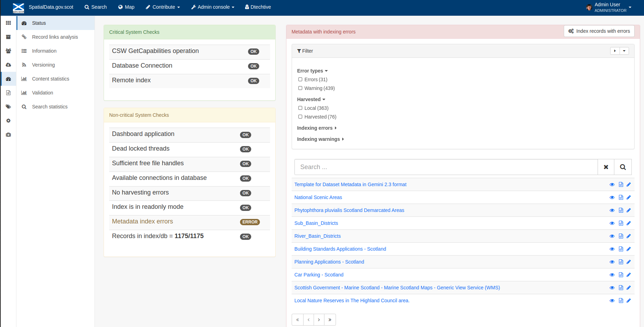Viewport: 644px width, 327px height.
Task: Click the harvesting cloud icon in sidebar
Action: [8, 65]
